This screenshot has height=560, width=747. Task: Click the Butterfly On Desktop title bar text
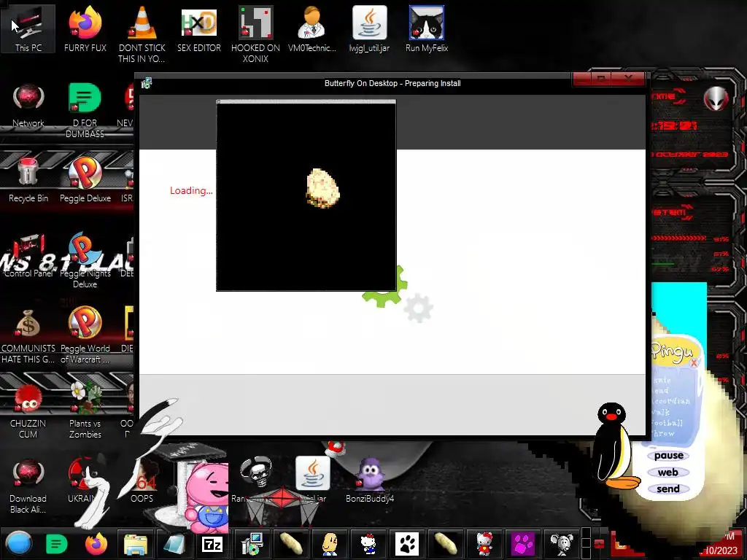392,83
